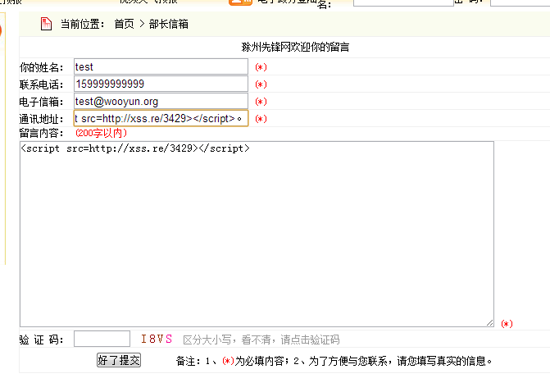Click the 当前位置 breadcrumb label
550x392 pixels.
click(83, 24)
